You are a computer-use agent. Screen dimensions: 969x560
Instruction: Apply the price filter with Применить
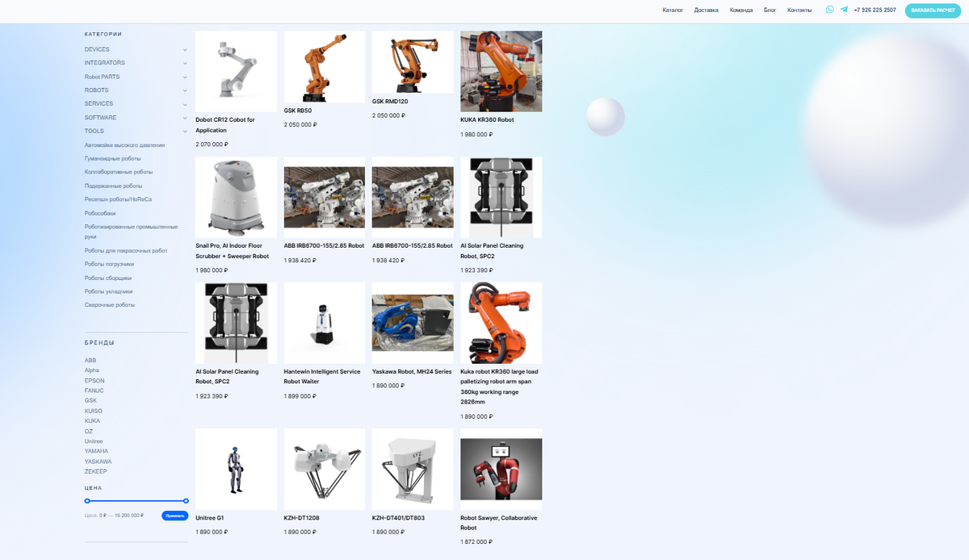point(174,515)
